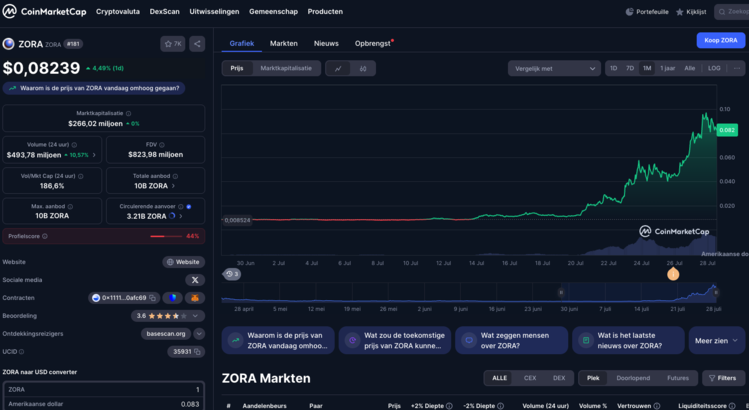This screenshot has width=749, height=410.
Task: Open the chart events history badge
Action: tap(232, 274)
